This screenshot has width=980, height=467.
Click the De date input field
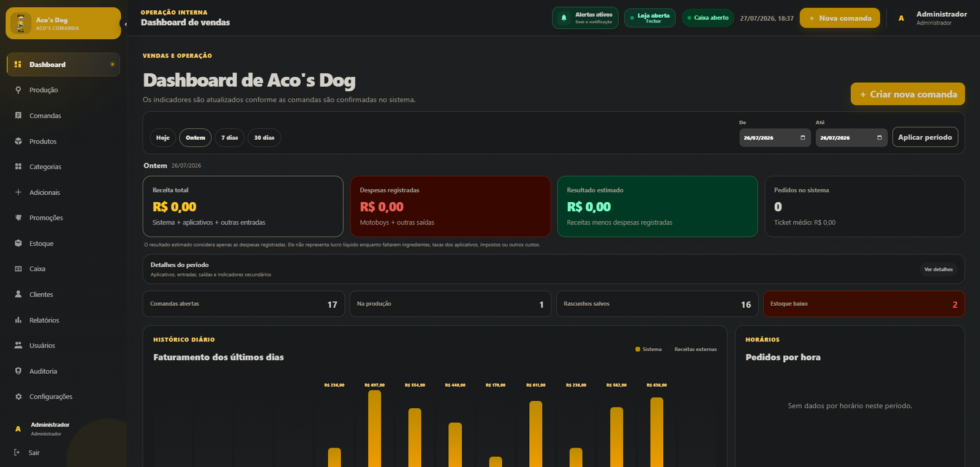click(774, 138)
